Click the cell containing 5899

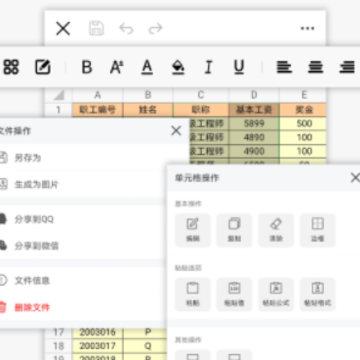[x=254, y=124]
